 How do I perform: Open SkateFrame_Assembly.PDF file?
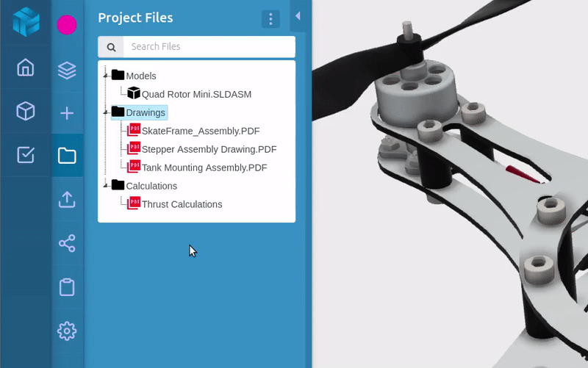201,131
